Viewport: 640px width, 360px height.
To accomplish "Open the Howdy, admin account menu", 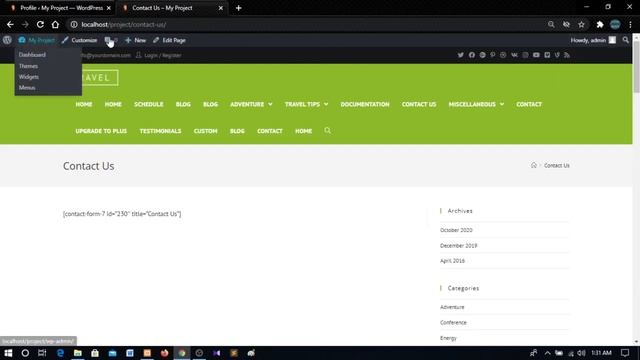I will pyautogui.click(x=593, y=40).
